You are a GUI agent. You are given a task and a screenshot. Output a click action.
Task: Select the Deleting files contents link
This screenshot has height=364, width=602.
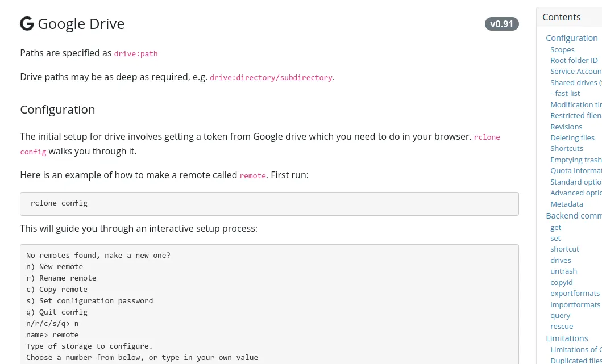(572, 137)
